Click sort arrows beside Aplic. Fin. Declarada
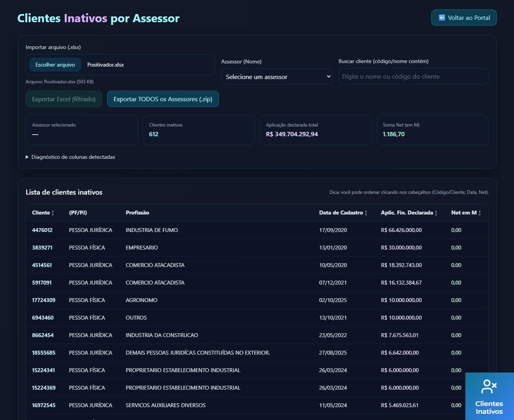Viewport: 514px width, 420px height. [436, 213]
